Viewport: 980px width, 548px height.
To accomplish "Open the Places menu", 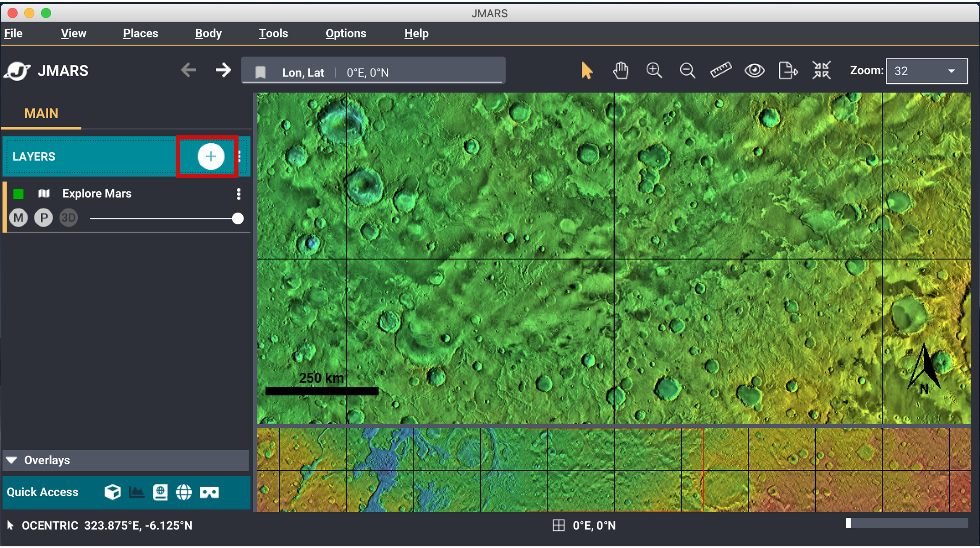I will (141, 34).
